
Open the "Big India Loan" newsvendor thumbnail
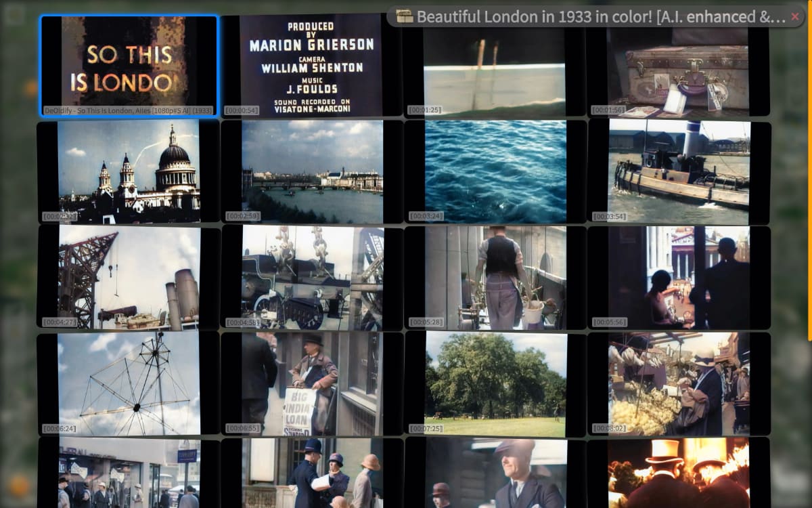click(x=312, y=383)
